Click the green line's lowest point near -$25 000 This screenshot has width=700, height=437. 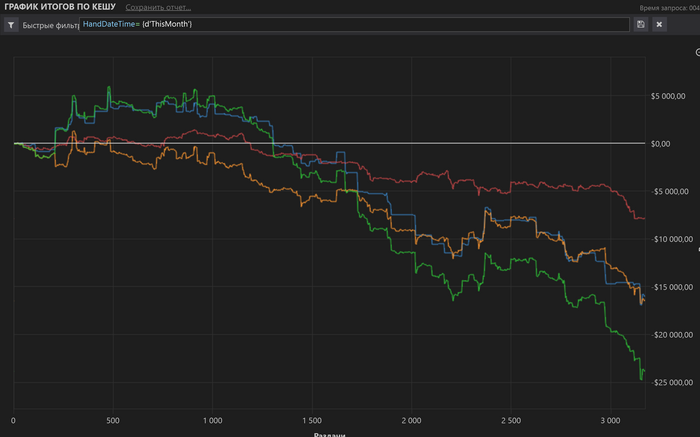(x=641, y=379)
